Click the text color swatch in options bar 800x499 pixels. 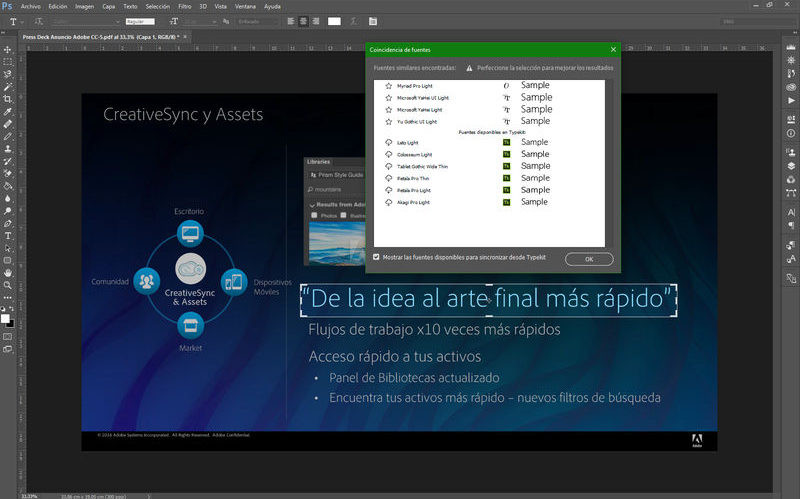(x=334, y=21)
